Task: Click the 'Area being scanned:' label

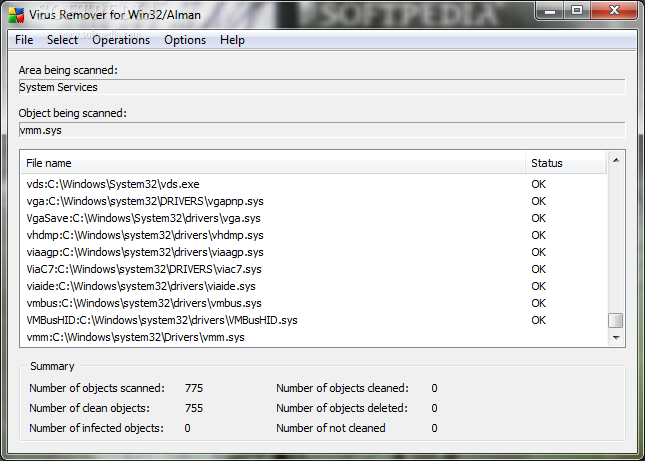Action: point(68,70)
